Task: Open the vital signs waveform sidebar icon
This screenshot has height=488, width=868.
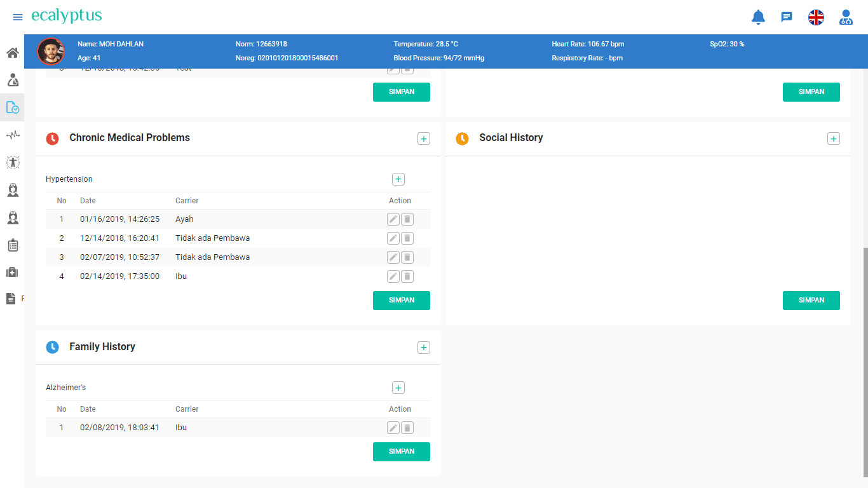Action: 13,135
